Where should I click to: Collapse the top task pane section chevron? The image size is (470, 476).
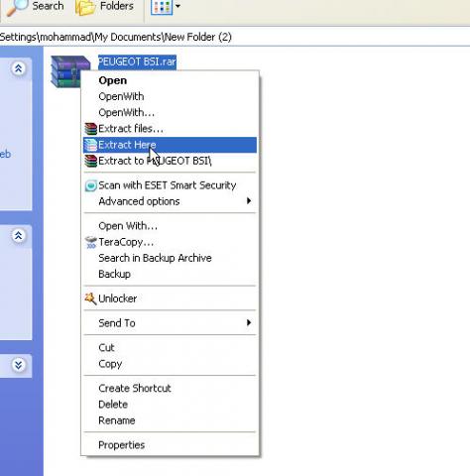tap(18, 68)
